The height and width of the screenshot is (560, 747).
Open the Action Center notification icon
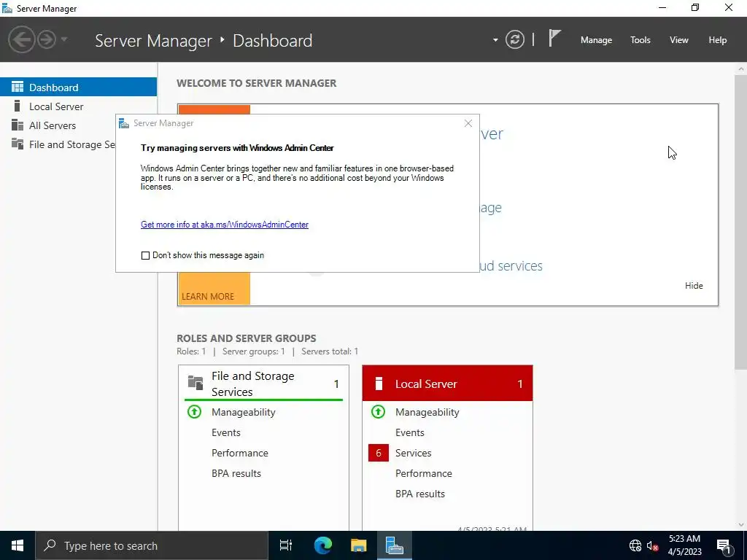(724, 545)
